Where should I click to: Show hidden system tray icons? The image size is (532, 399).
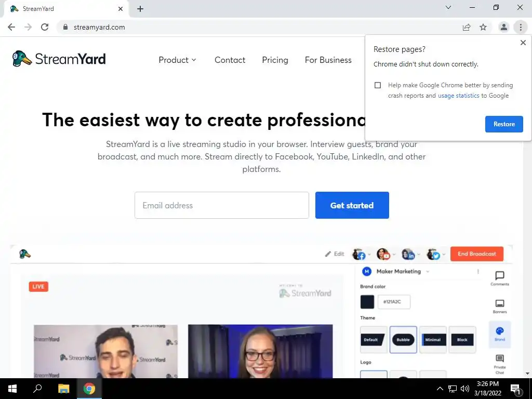(x=440, y=389)
